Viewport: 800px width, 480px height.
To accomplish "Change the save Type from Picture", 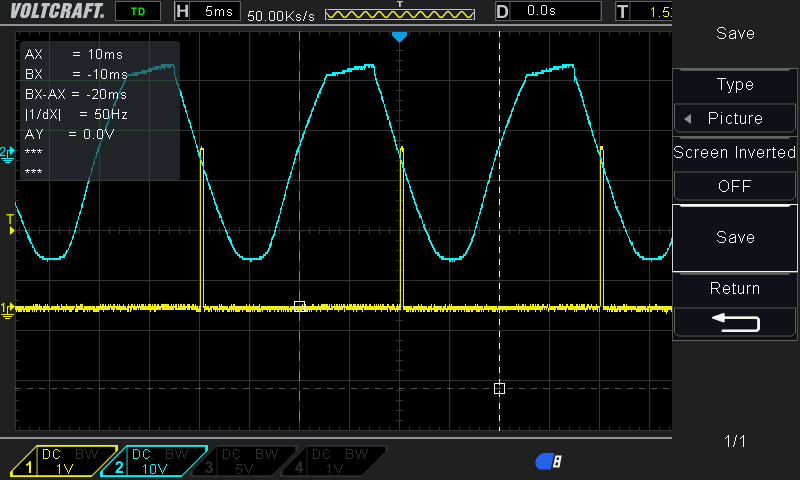I will click(x=735, y=118).
